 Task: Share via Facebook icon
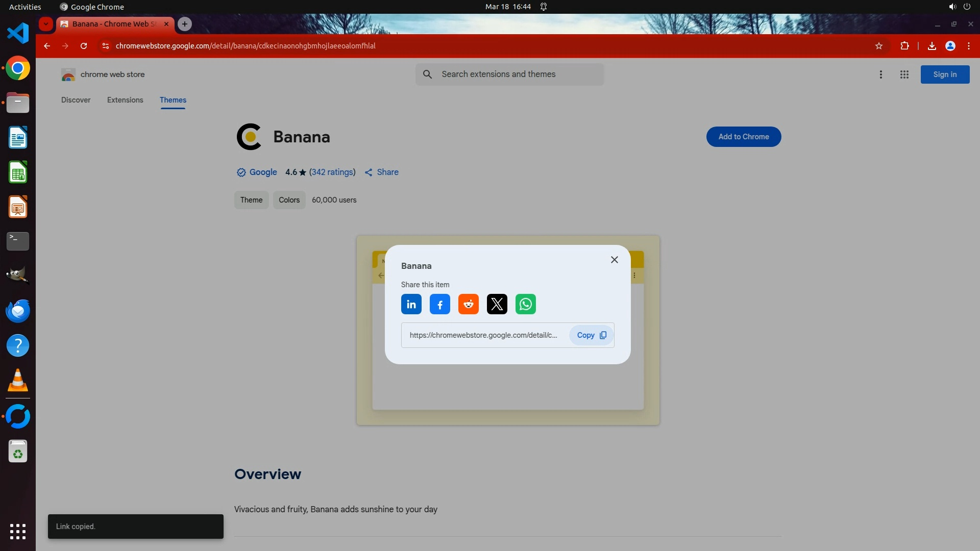tap(439, 305)
